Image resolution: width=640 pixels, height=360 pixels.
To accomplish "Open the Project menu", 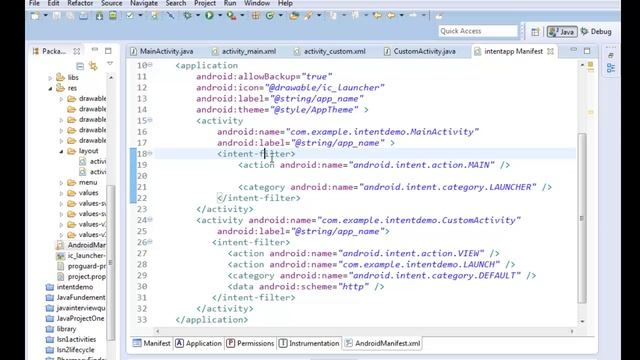I will click(205, 3).
